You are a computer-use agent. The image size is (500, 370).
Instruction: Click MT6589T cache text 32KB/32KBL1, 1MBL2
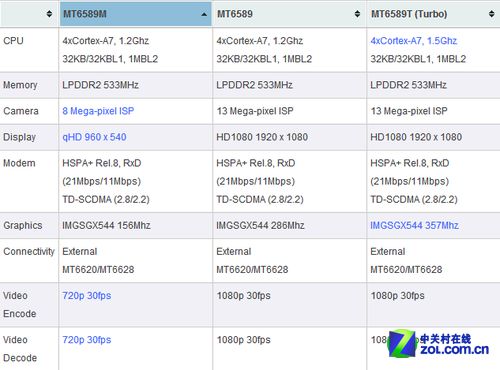tap(418, 59)
